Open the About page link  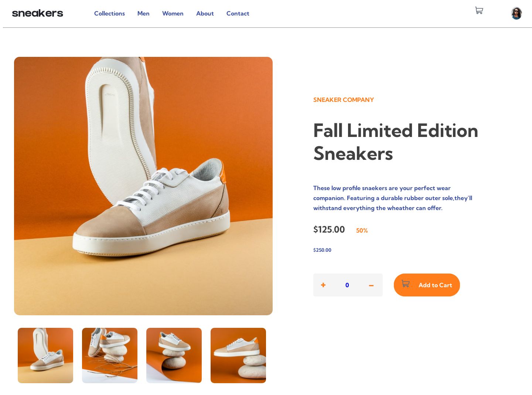coord(205,13)
